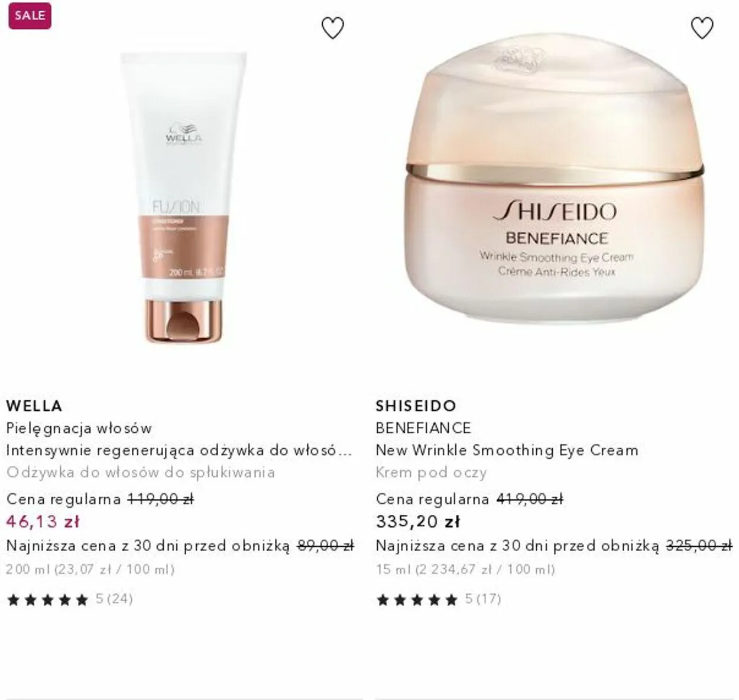Viewport: 739px width, 700px height.
Task: Click the SALE badge on Wella product
Action: (x=30, y=16)
